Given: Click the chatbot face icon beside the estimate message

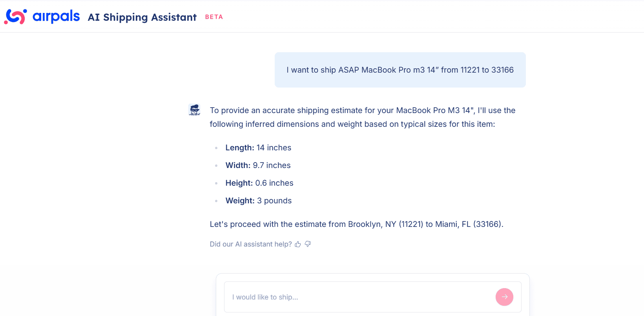Looking at the screenshot, I should 194,110.
